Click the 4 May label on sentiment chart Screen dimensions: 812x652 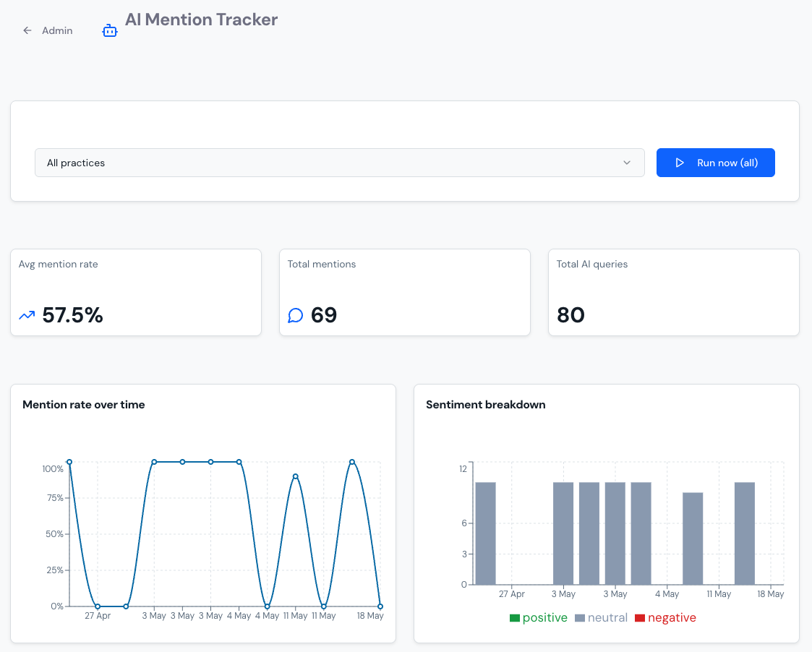[x=667, y=594]
